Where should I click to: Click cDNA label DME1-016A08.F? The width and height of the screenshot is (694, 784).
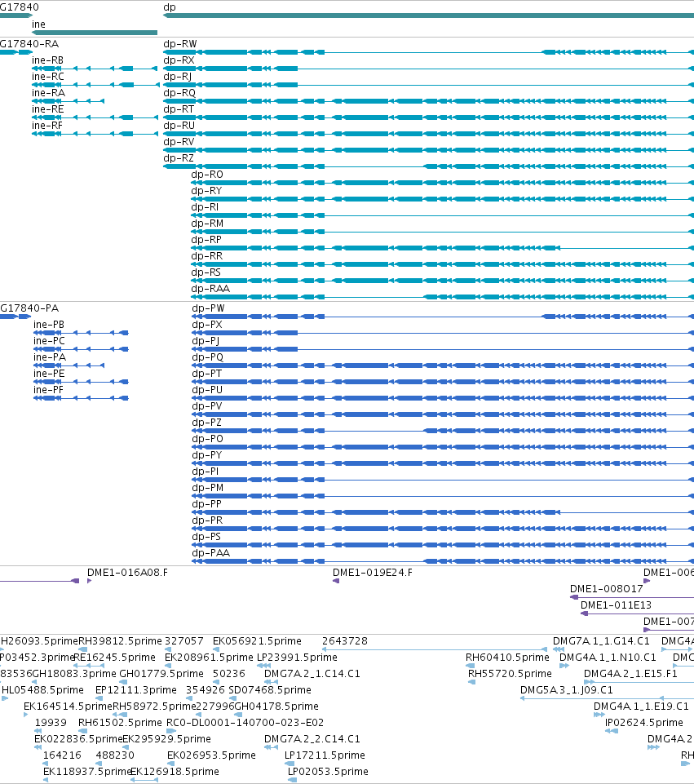[x=127, y=573]
